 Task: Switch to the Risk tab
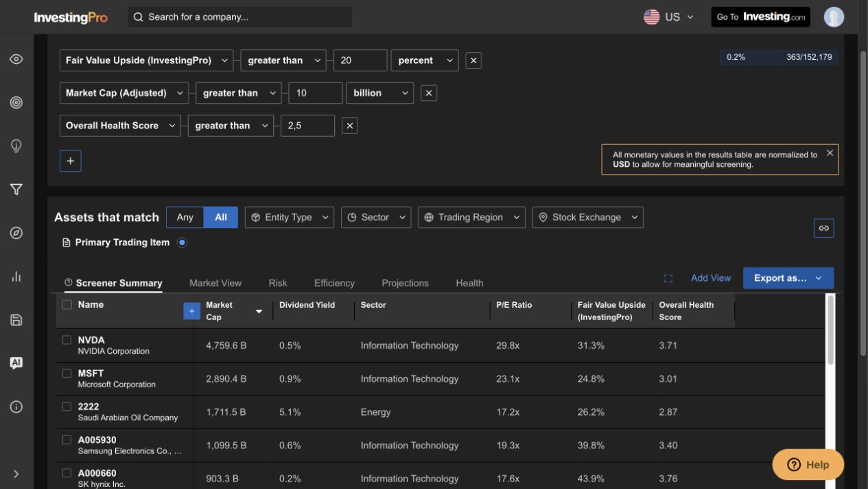pyautogui.click(x=278, y=283)
